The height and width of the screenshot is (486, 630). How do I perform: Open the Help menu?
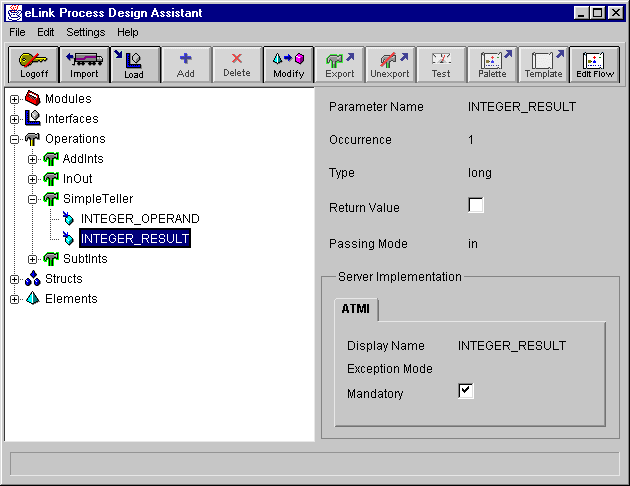point(128,32)
